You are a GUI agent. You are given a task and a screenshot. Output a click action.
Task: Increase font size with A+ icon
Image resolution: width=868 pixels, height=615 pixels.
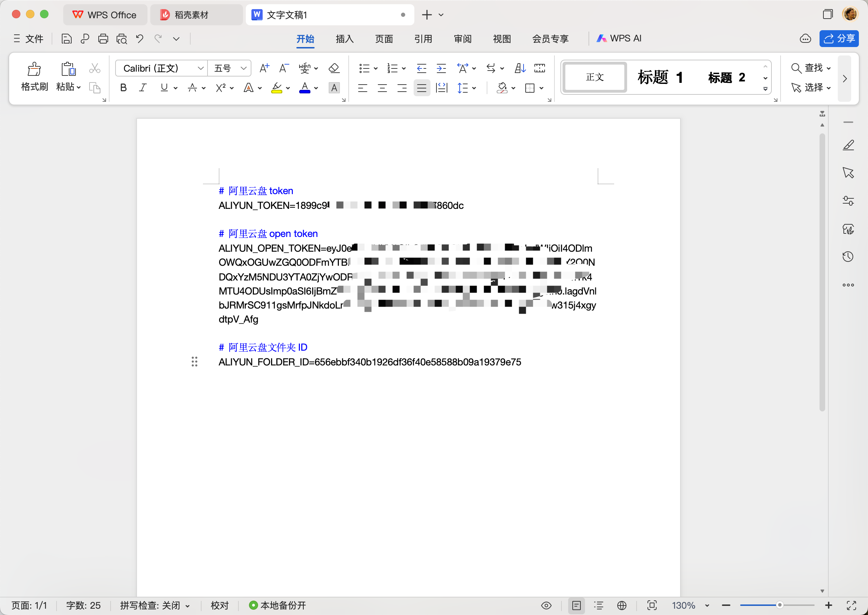(264, 68)
